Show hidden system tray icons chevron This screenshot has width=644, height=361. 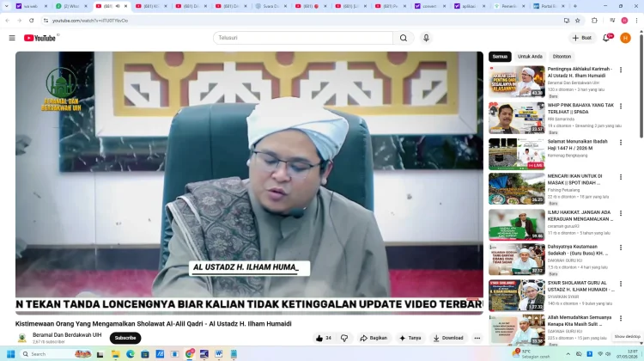tap(568, 354)
